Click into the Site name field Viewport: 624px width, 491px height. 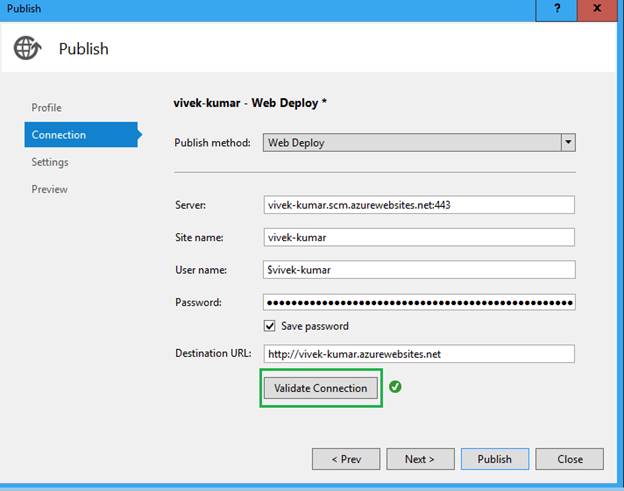(419, 237)
